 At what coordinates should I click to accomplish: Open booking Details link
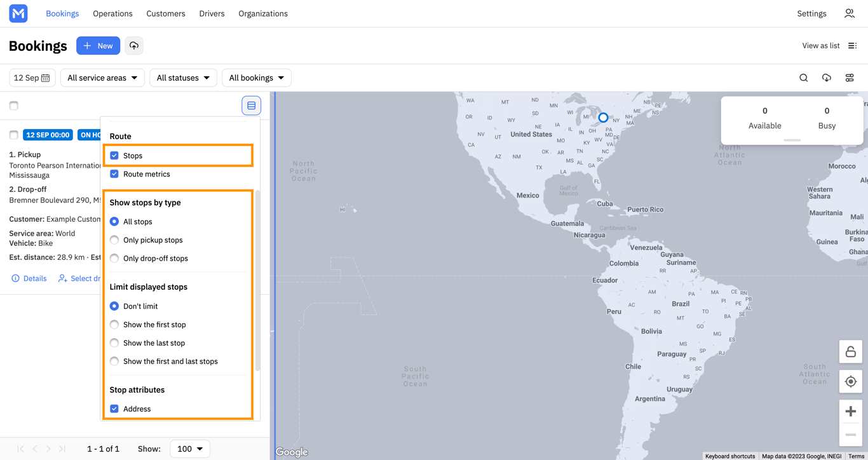pyautogui.click(x=29, y=278)
